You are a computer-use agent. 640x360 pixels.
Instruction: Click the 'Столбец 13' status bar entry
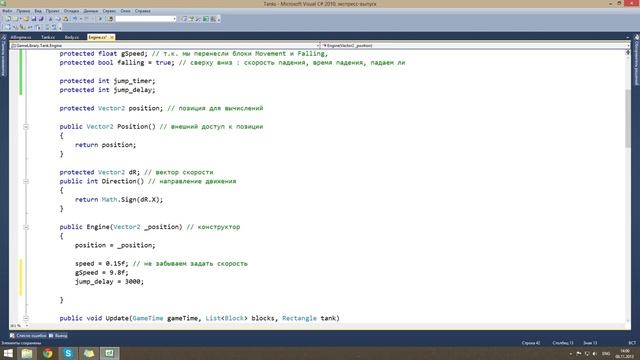click(563, 343)
